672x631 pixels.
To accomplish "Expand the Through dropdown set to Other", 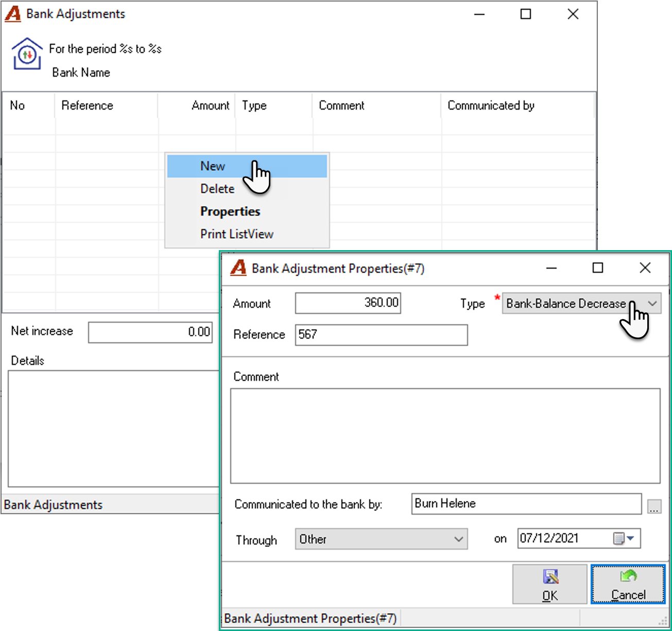I will (x=381, y=539).
